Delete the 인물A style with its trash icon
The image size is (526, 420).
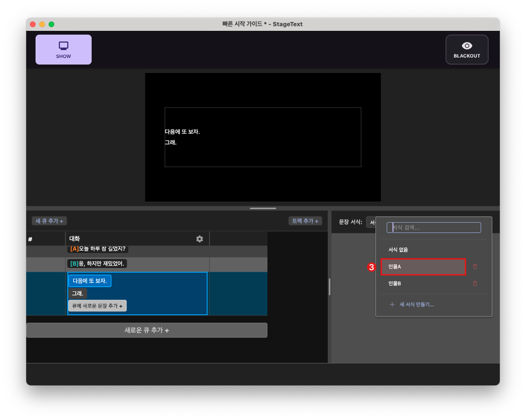475,267
